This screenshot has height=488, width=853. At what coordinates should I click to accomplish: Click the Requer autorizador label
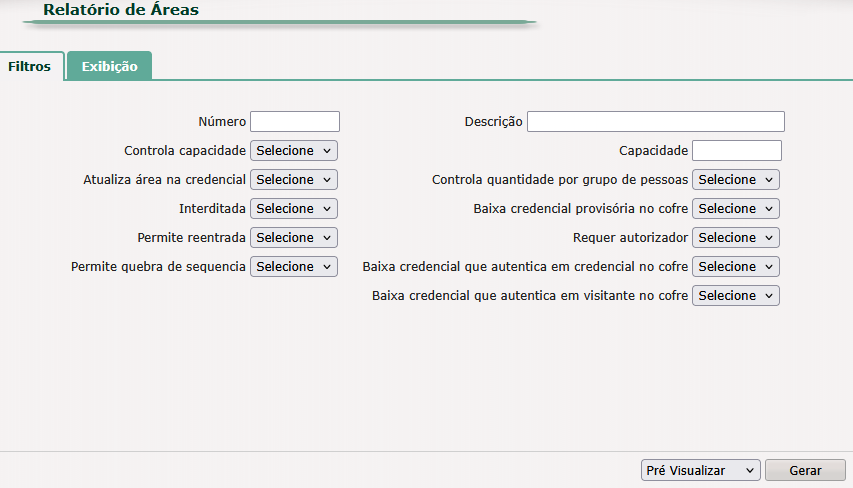pyautogui.click(x=631, y=238)
